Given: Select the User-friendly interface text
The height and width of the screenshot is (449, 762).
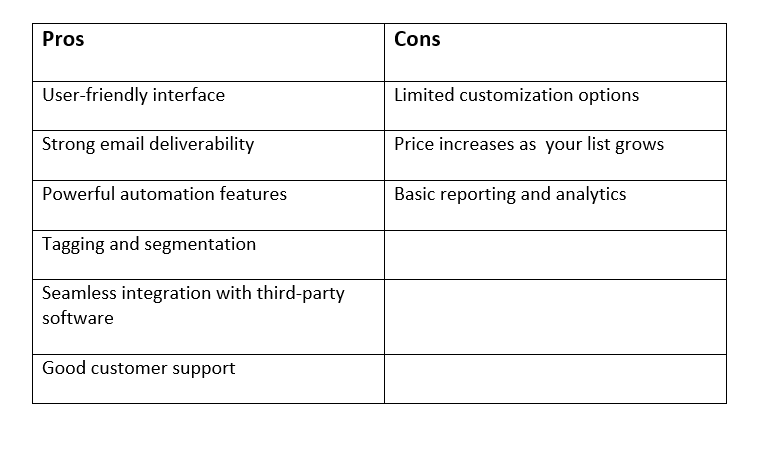Looking at the screenshot, I should click(134, 95).
